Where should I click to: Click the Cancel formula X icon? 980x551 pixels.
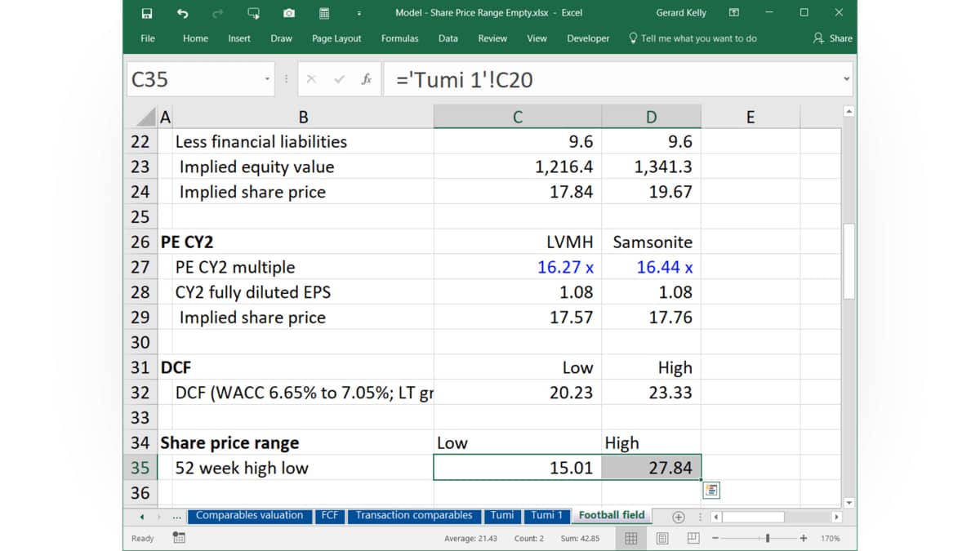tap(312, 79)
